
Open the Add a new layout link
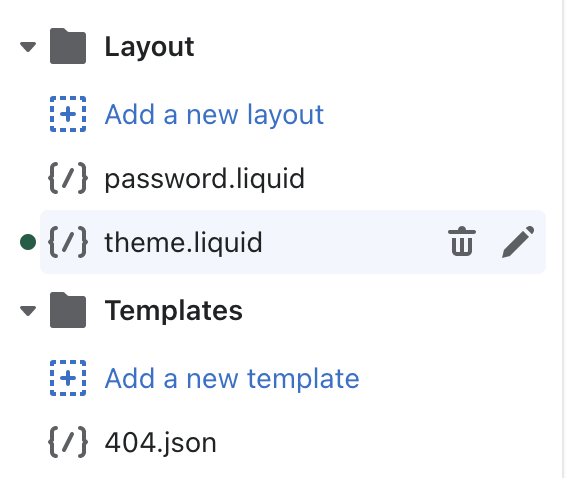tap(214, 114)
